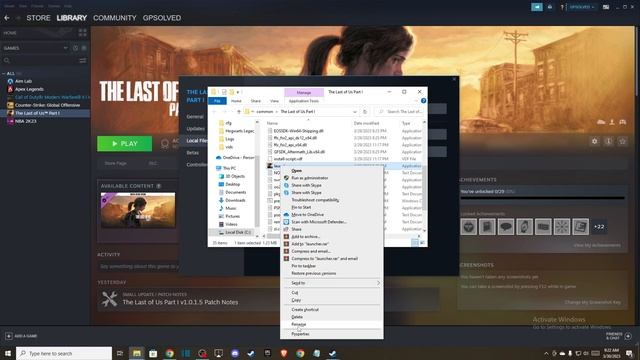Switch Explorer to large icons view toggle
Screen dimensions: 640x360
tap(422, 243)
